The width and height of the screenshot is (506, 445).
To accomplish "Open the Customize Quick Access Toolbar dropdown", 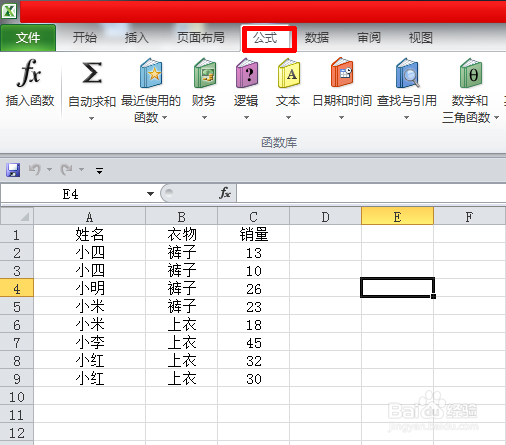I will [x=99, y=171].
